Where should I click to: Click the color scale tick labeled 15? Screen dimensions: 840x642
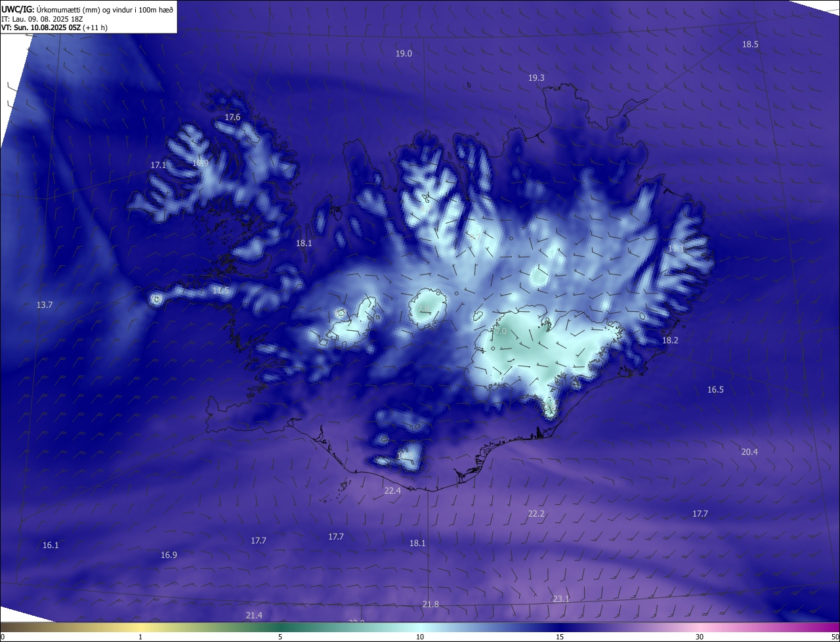(x=560, y=637)
